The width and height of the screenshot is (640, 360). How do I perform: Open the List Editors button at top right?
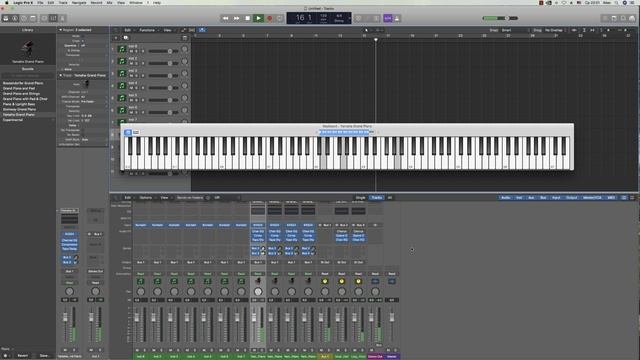click(605, 18)
